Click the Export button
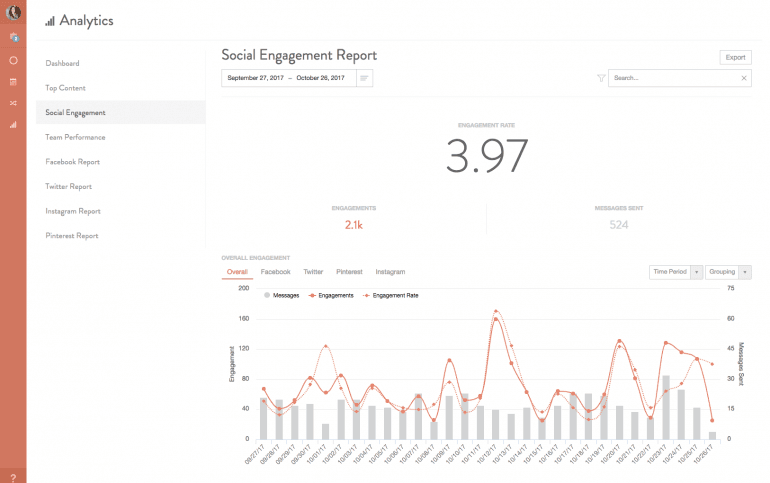770x483 pixels. click(735, 58)
